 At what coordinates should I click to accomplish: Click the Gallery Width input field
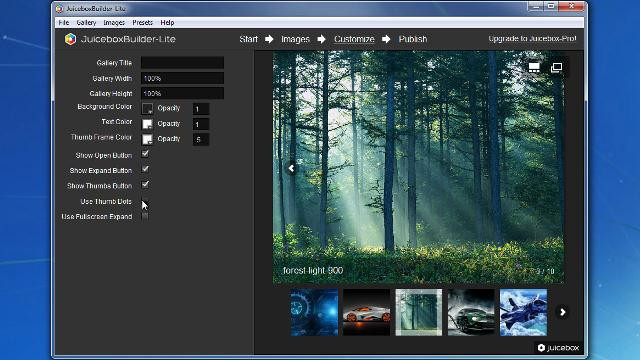[182, 78]
